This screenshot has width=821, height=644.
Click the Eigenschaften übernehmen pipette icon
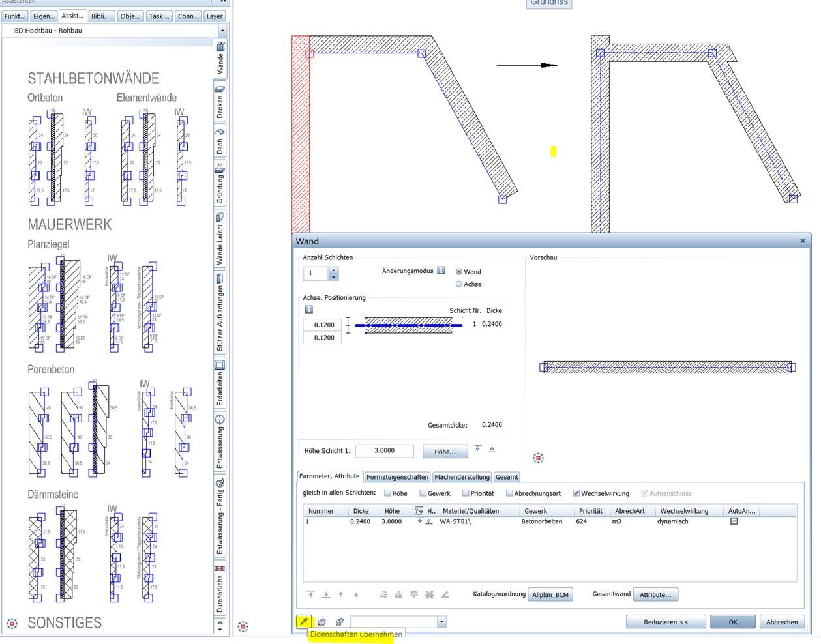click(304, 622)
